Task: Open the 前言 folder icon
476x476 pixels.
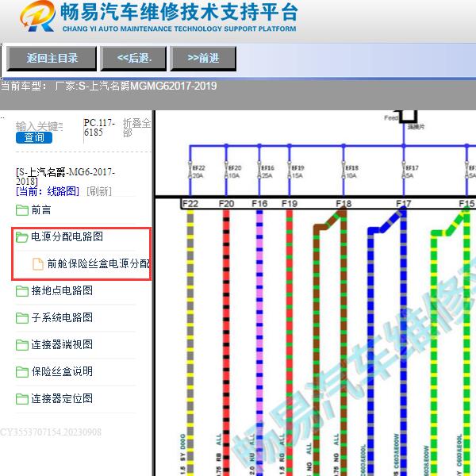Action: tap(22, 210)
